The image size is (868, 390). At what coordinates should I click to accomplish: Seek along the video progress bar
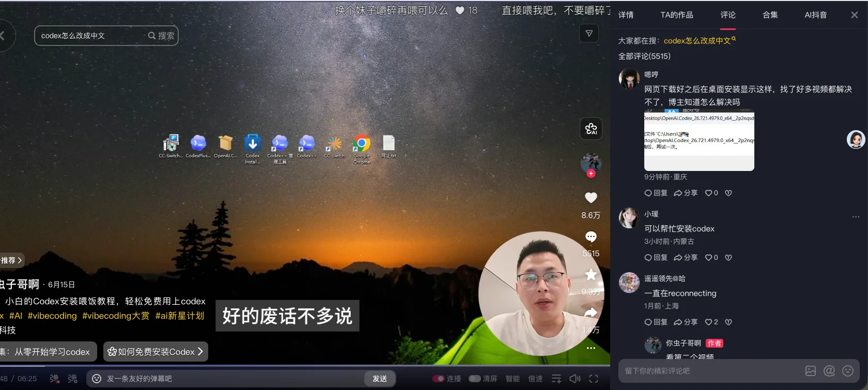click(x=305, y=366)
